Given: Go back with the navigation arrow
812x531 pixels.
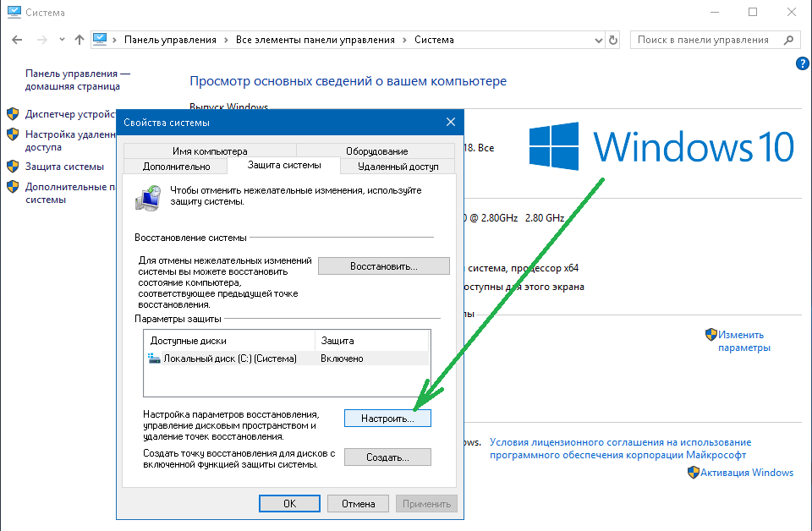Looking at the screenshot, I should click(x=17, y=40).
